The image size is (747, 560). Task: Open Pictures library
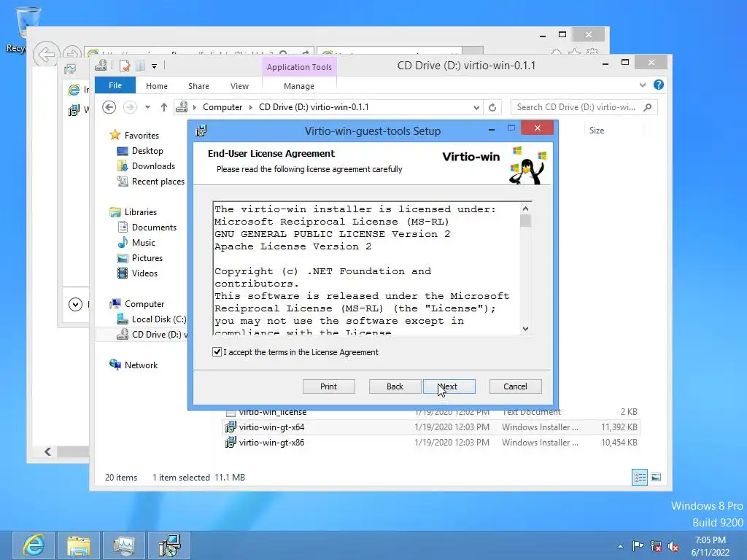[x=147, y=257]
